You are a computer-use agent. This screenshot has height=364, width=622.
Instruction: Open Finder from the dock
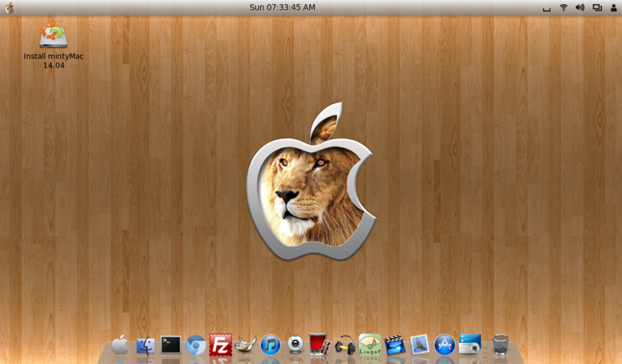pyautogui.click(x=146, y=345)
